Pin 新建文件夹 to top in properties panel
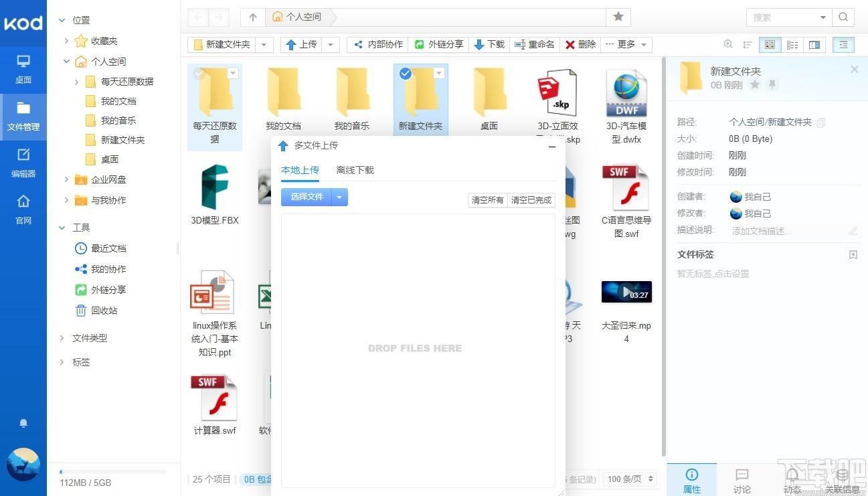 (772, 84)
